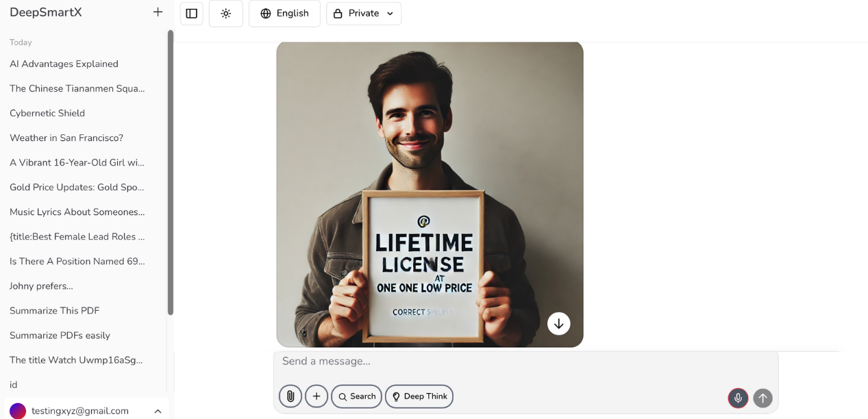
Task: Expand the testingxyz@gmail.com account menu
Action: [x=86, y=411]
